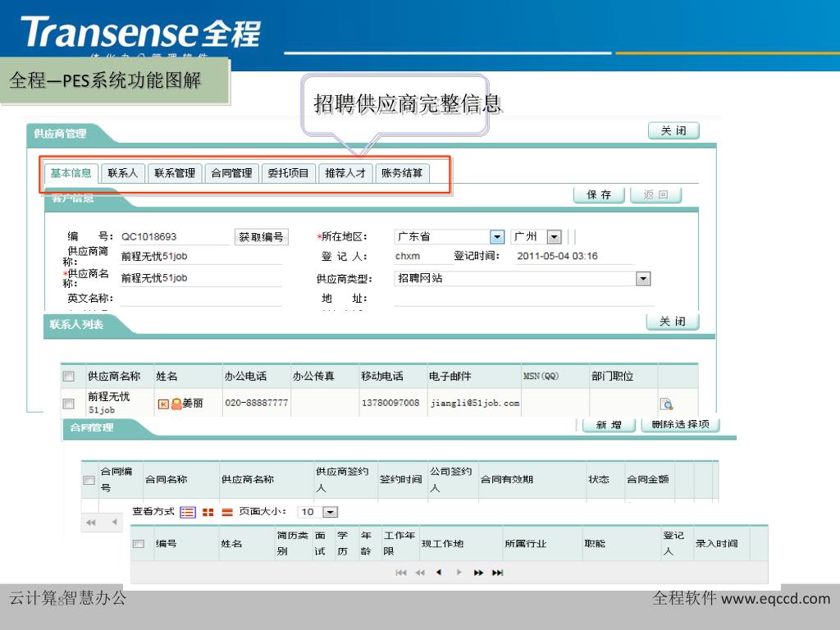Select the grid view icon in 查看方式
This screenshot has width=840, height=630.
tap(208, 512)
